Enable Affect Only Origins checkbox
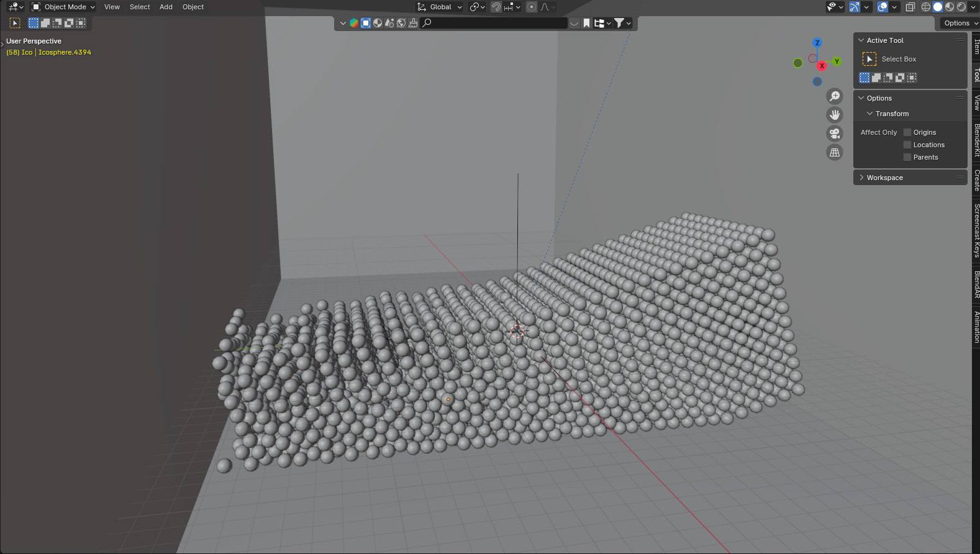The height and width of the screenshot is (554, 980). [x=907, y=132]
